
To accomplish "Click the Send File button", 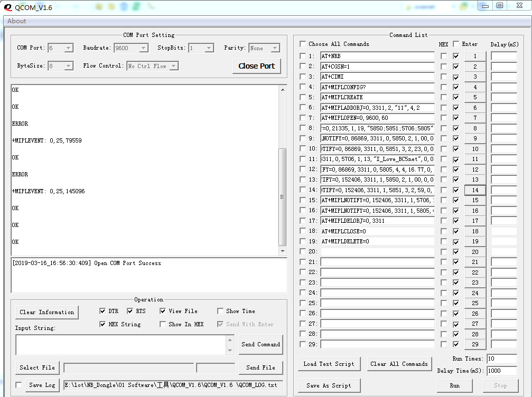I will click(x=260, y=367).
